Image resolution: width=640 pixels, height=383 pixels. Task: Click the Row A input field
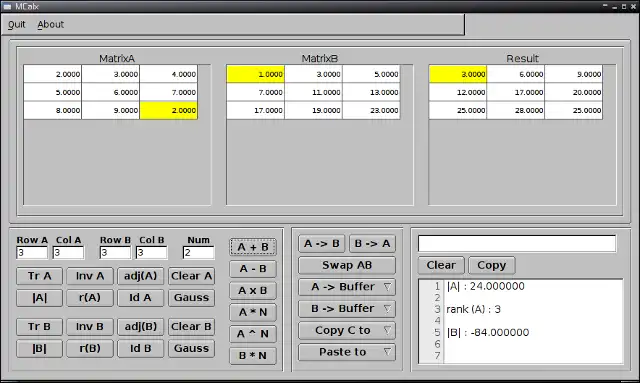[x=32, y=253]
